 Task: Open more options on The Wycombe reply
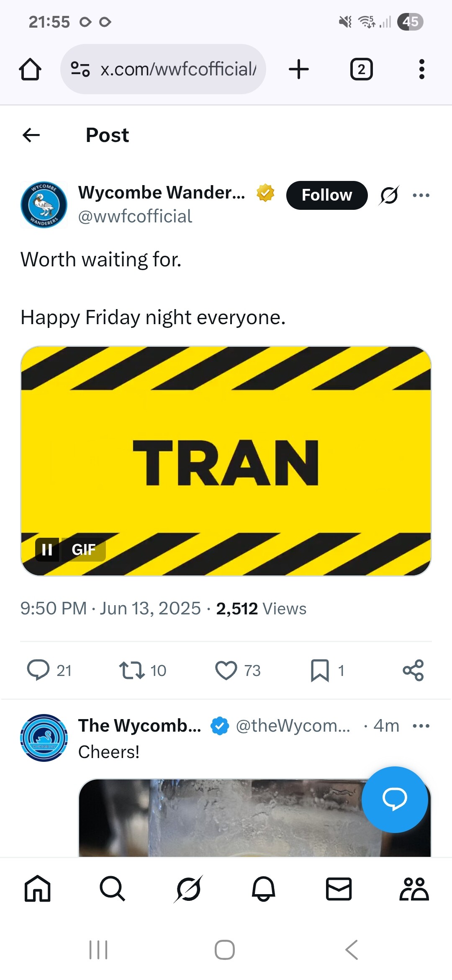(421, 726)
